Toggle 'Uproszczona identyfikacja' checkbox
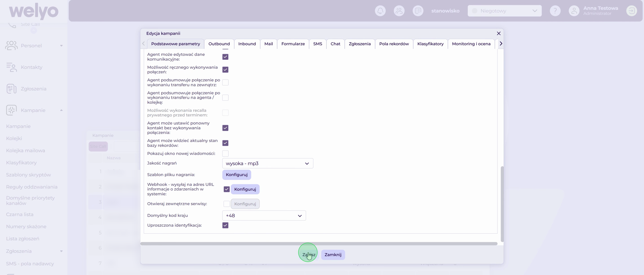 [225, 225]
